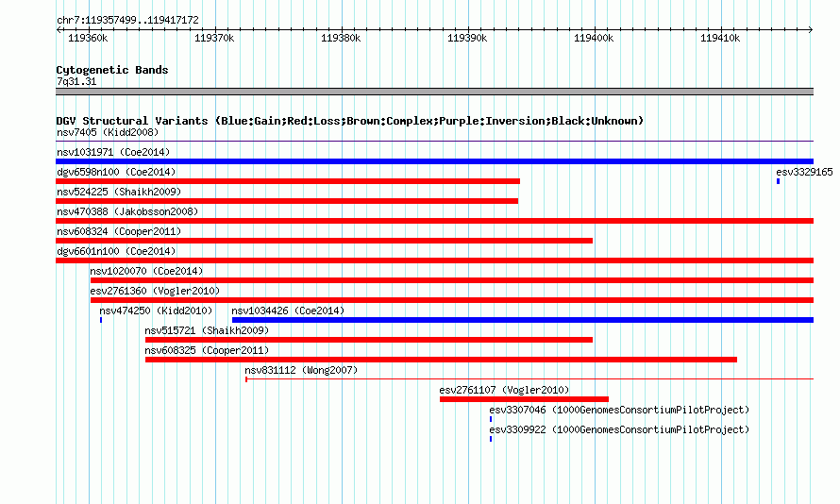Select red loss bar of nsv470388
This screenshot has width=840, height=504.
(x=434, y=221)
